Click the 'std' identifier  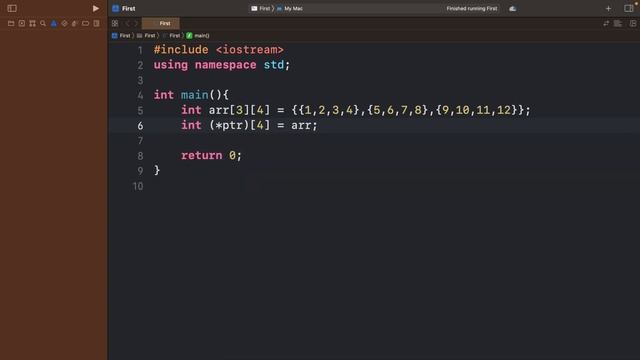(x=273, y=65)
